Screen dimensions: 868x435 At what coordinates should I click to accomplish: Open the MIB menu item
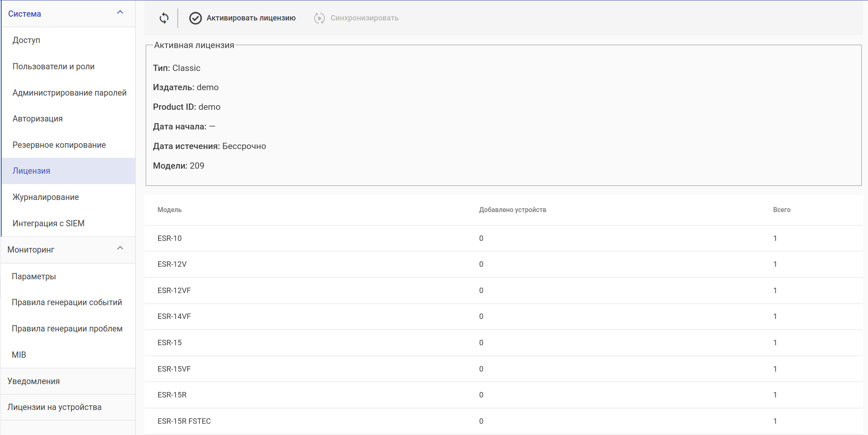(19, 355)
